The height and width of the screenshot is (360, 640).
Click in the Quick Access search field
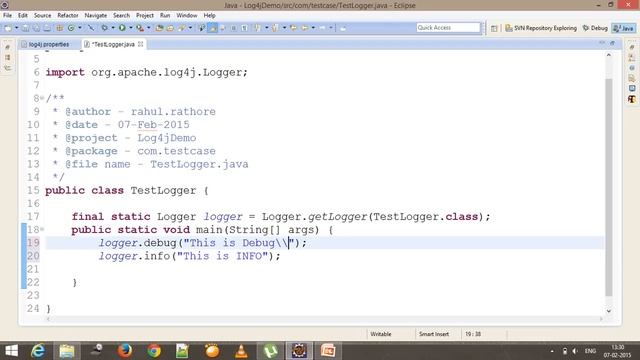point(448,28)
